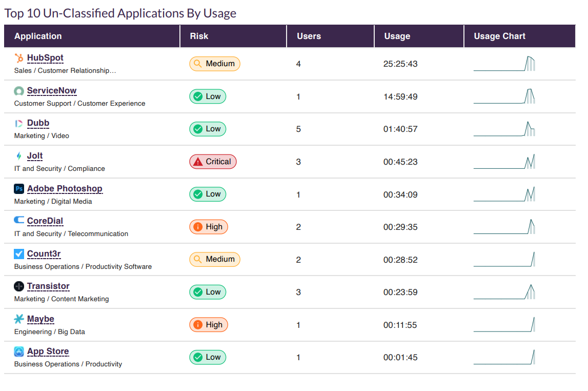This screenshot has width=588, height=391.
Task: Click the warning icon in Jolt's Critical badge
Action: tap(197, 161)
